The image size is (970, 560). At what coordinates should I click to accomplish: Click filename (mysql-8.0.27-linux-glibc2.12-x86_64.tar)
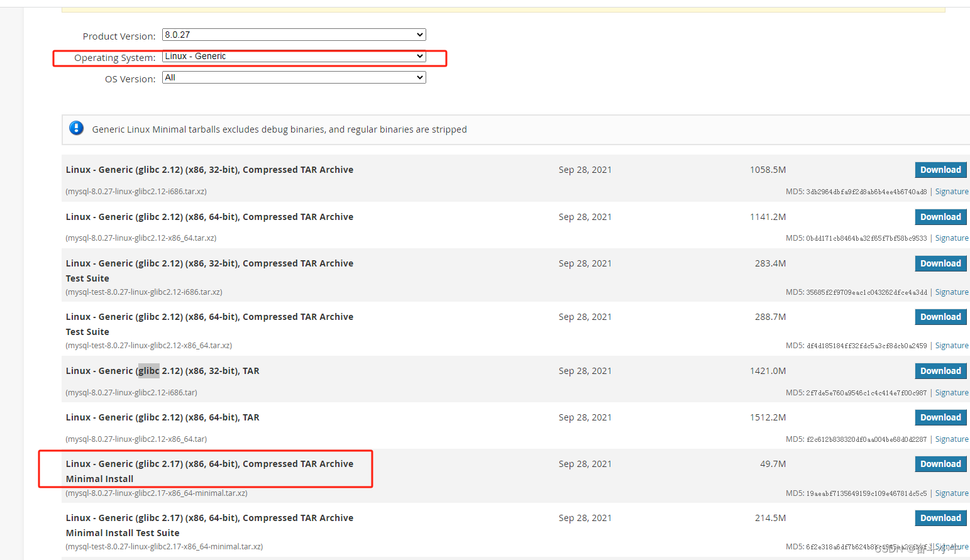tap(136, 439)
